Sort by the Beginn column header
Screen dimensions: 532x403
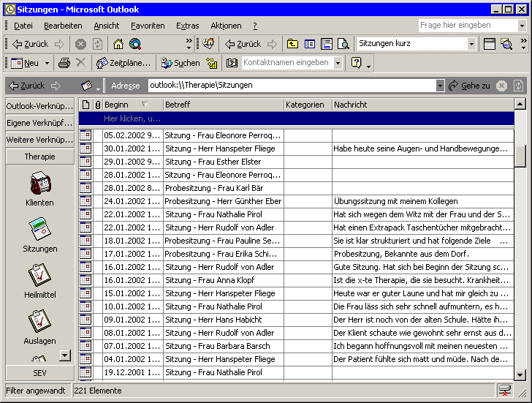[133, 105]
